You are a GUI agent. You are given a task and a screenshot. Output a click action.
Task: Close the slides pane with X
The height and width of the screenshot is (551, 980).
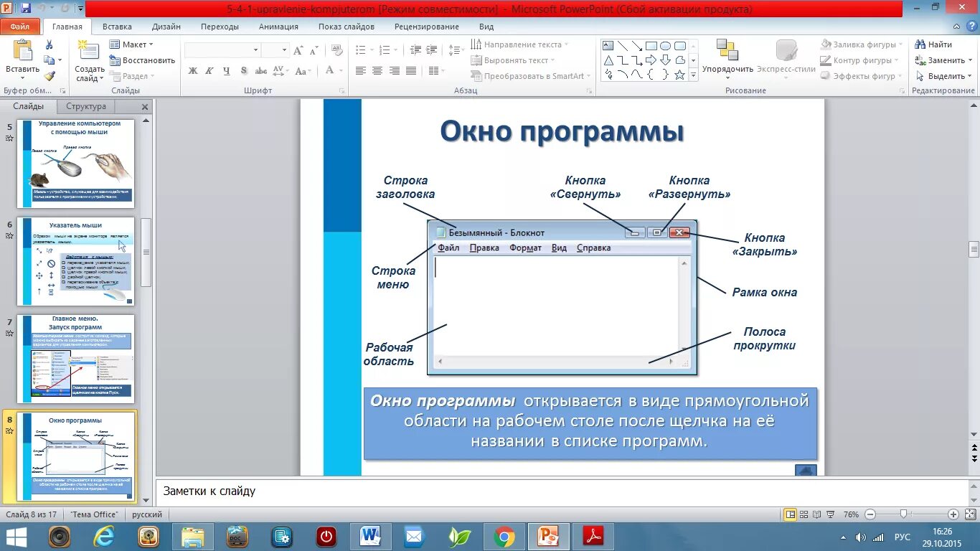145,107
